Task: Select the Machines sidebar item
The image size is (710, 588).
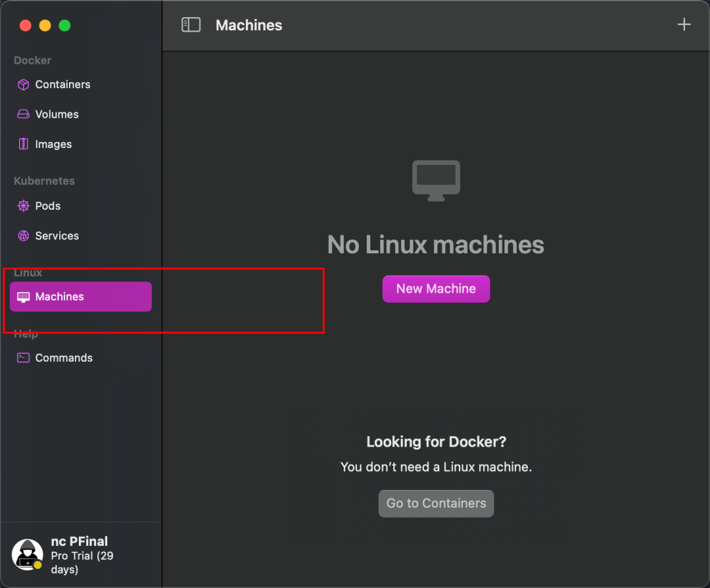Action: click(x=81, y=297)
